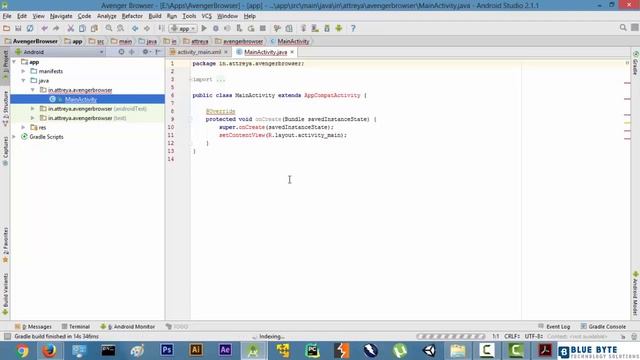Screen dimensions: 640x360
Task: Expand the manifests folder
Action: pyautogui.click(x=24, y=71)
